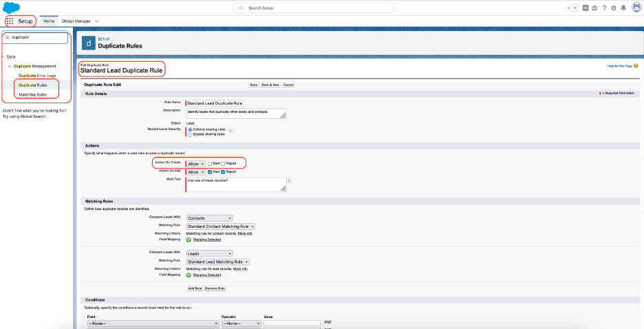
Task: Open the App Launcher grid icon
Action: click(x=10, y=21)
